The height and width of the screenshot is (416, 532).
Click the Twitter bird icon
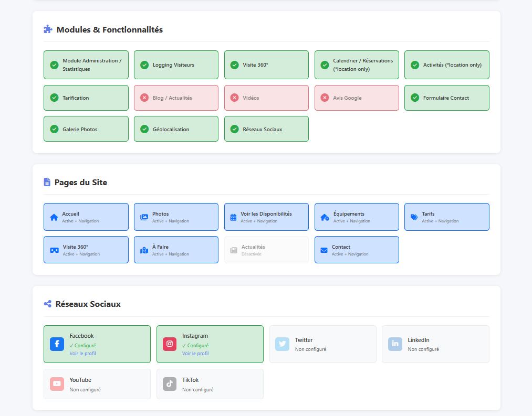click(x=282, y=344)
